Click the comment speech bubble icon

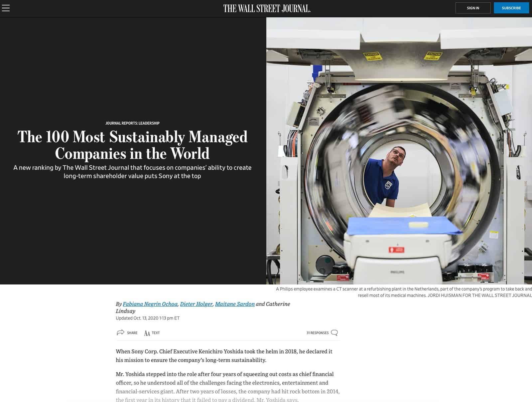point(334,333)
